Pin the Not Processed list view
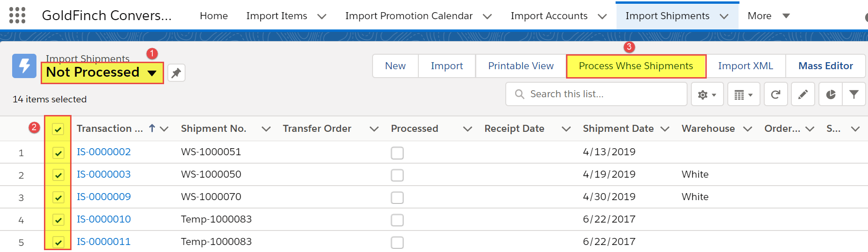Image resolution: width=868 pixels, height=252 pixels. [x=176, y=73]
